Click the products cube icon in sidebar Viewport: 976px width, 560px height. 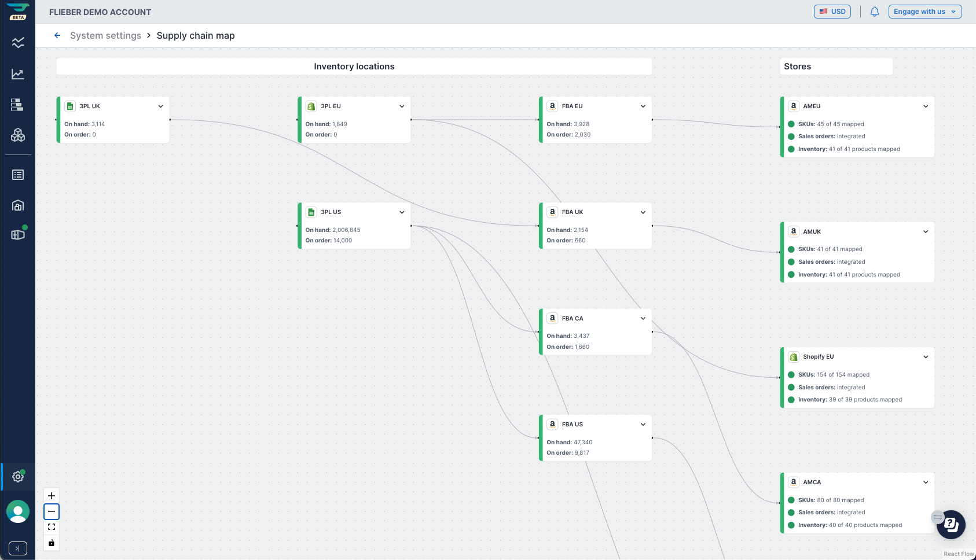pos(17,135)
